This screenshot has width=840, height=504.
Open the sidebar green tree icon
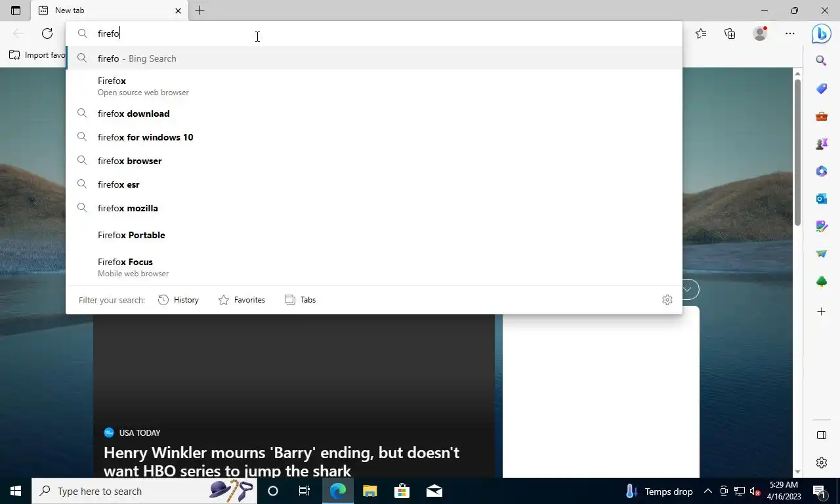point(821,282)
